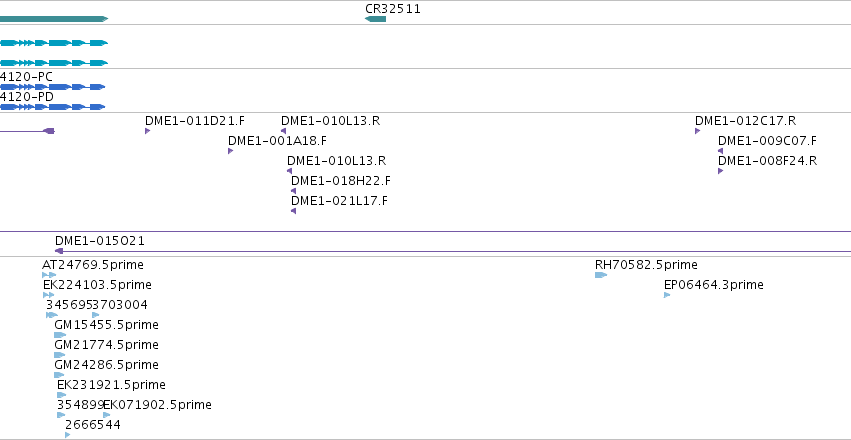Click the thick teal gene bar at top
The image size is (851, 440).
coord(54,19)
